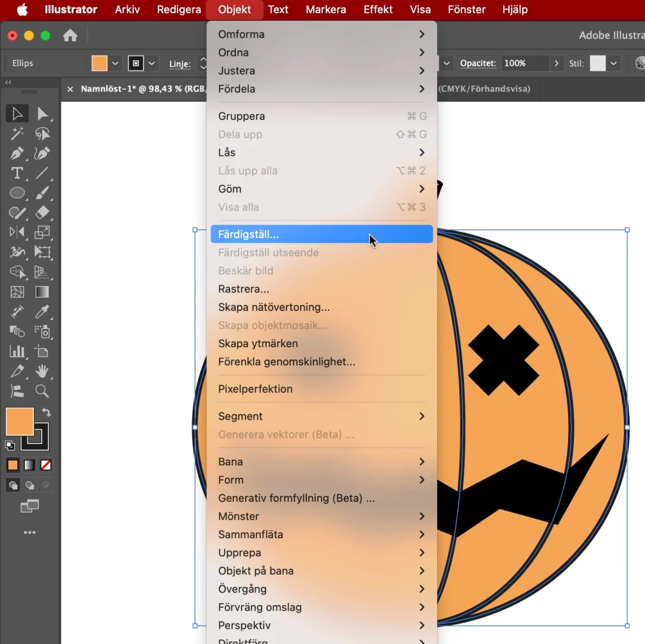Change the screen mode
This screenshot has width=645, height=644.
coord(30,506)
